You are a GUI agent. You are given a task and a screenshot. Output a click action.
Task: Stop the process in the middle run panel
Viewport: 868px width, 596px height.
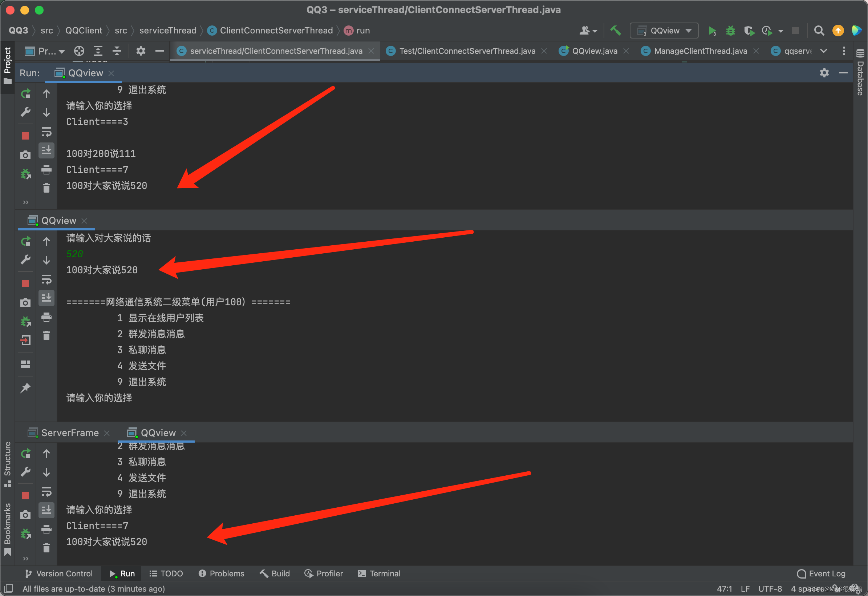[25, 283]
